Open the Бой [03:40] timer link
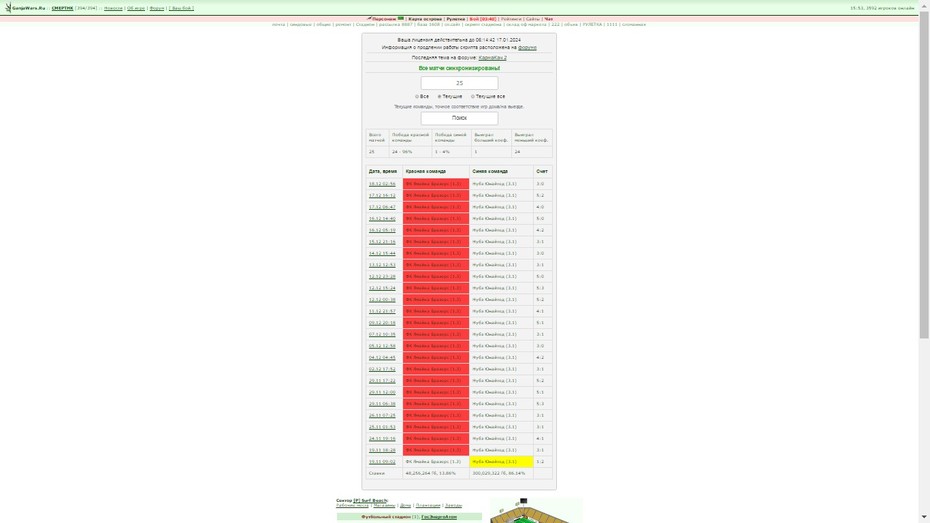 coord(483,19)
